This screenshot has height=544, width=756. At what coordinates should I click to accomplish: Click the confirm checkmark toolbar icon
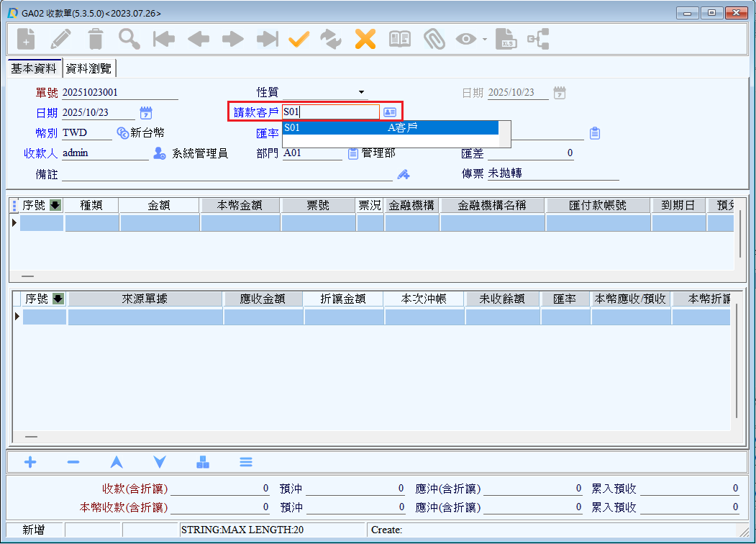click(x=299, y=39)
